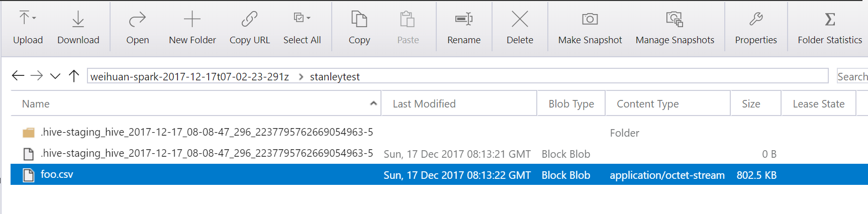Expand the Select All dropdown arrow
The width and height of the screenshot is (868, 214).
pyautogui.click(x=309, y=18)
